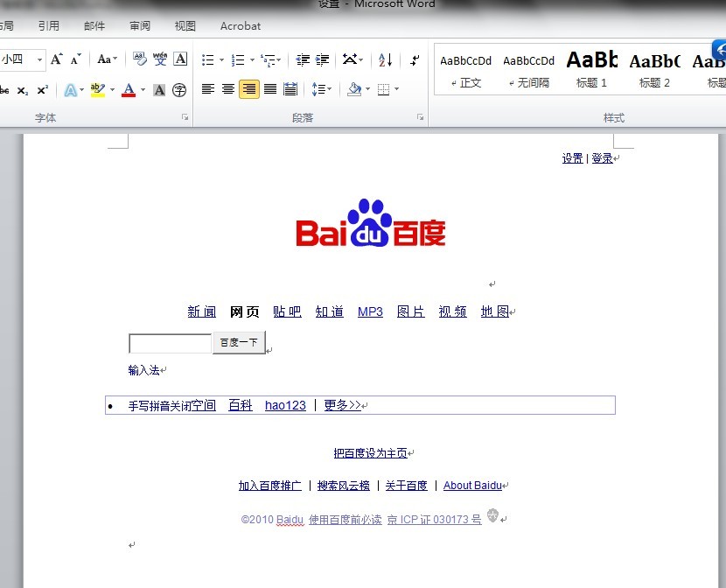Clear formatting with the eraser icon
Screen dimensions: 726x588
(139, 59)
